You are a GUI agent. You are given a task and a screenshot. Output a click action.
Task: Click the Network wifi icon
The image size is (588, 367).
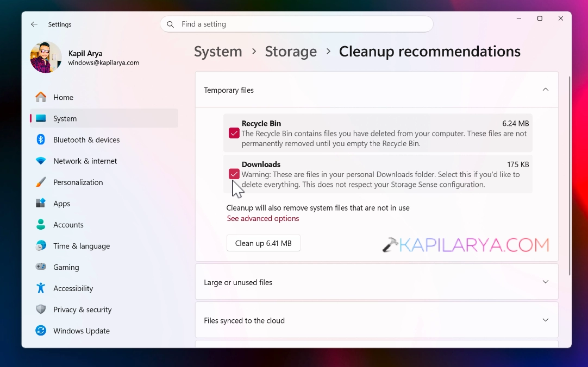[x=41, y=161]
